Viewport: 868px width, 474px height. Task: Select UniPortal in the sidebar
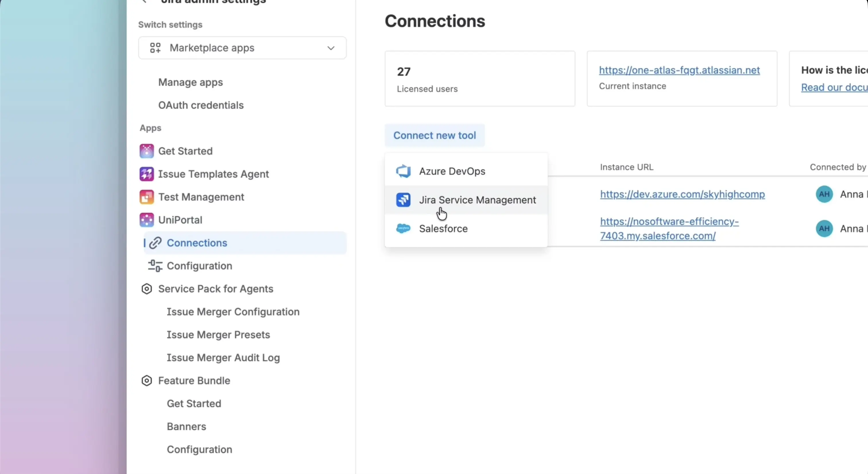point(180,220)
